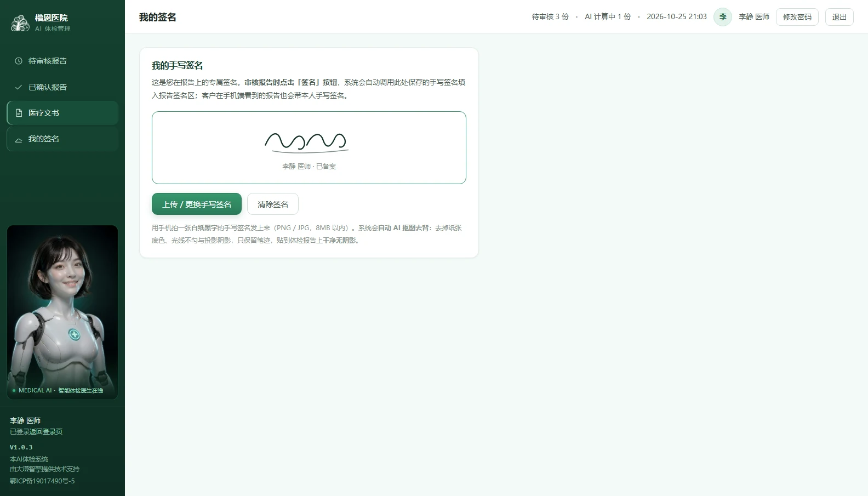Click the 我的手写签名 card heading

[178, 65]
